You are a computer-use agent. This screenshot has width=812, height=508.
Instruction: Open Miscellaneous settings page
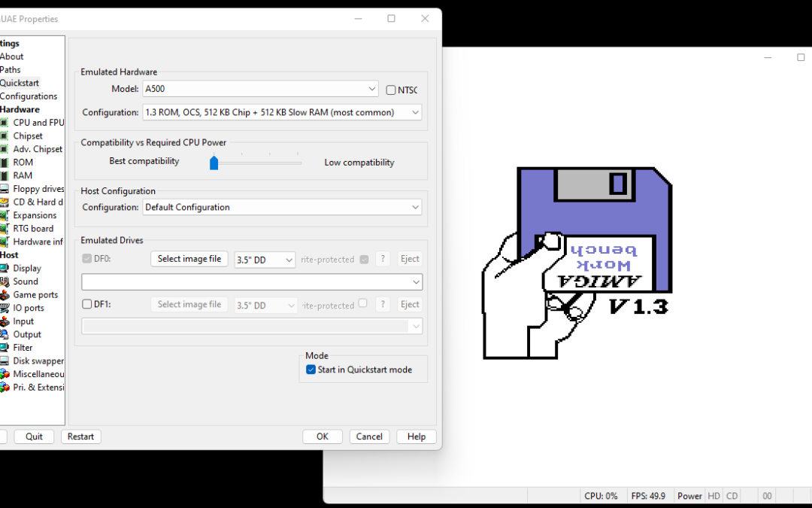pyautogui.click(x=38, y=374)
